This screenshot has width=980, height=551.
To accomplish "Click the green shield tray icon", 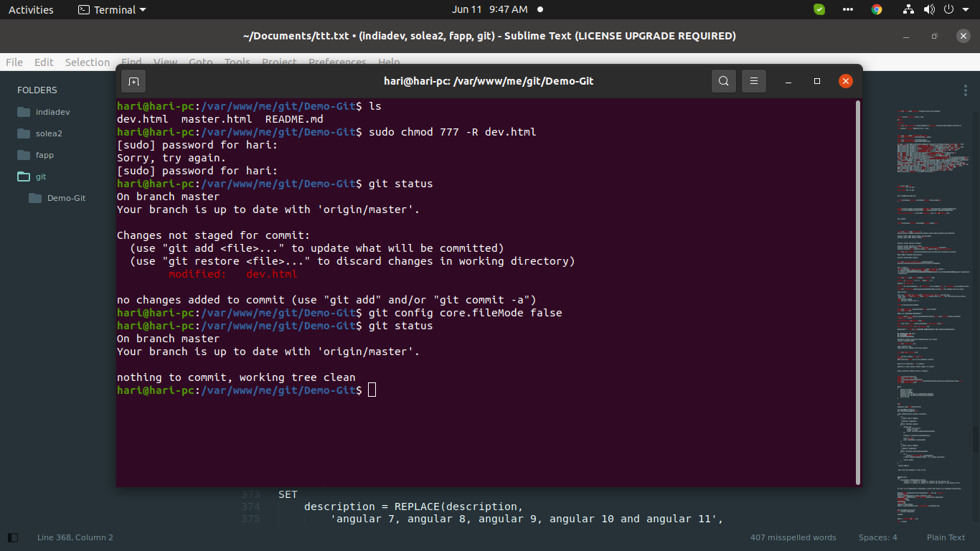I will tap(819, 9).
